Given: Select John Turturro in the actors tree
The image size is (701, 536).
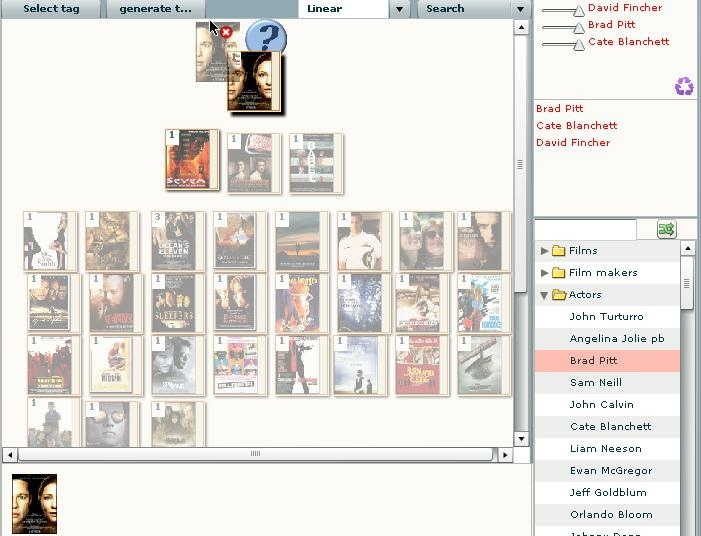Looking at the screenshot, I should coord(608,317).
